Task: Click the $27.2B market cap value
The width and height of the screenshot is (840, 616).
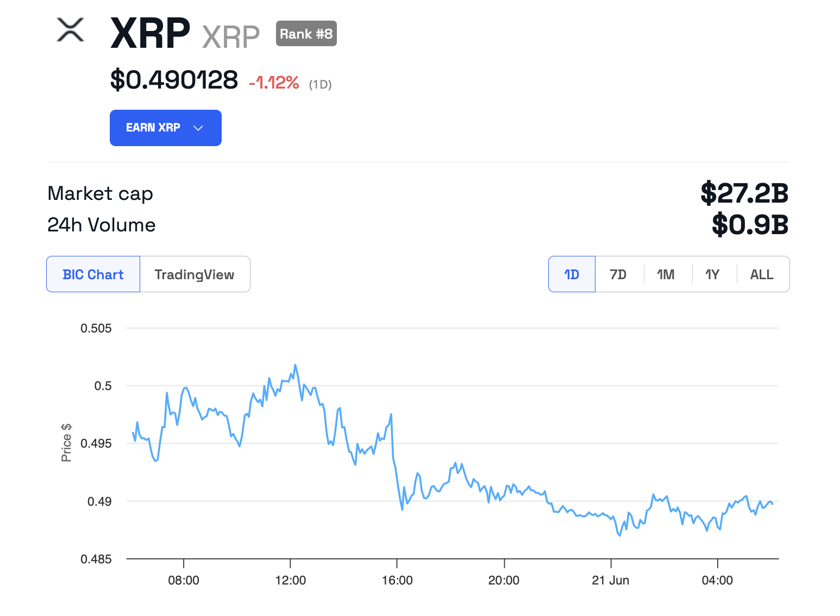Action: pyautogui.click(x=744, y=193)
